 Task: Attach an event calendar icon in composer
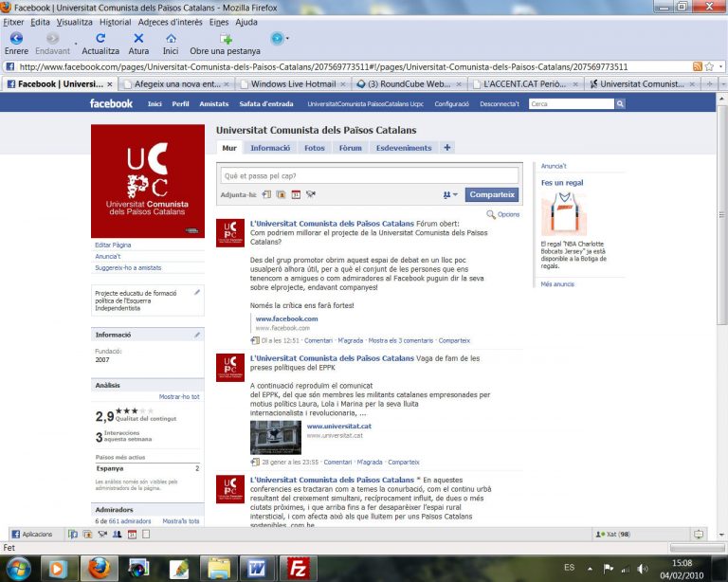click(296, 194)
